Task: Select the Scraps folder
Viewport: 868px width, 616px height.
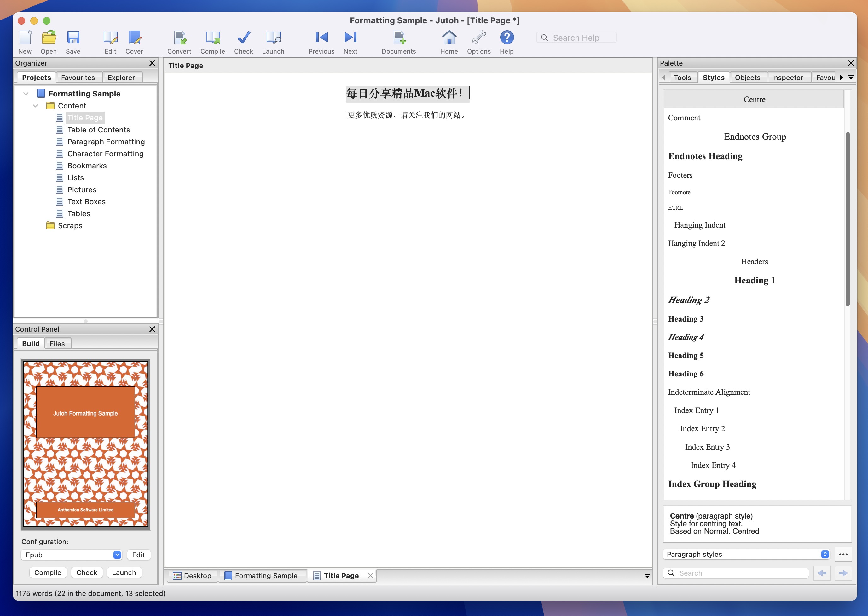Action: point(70,226)
